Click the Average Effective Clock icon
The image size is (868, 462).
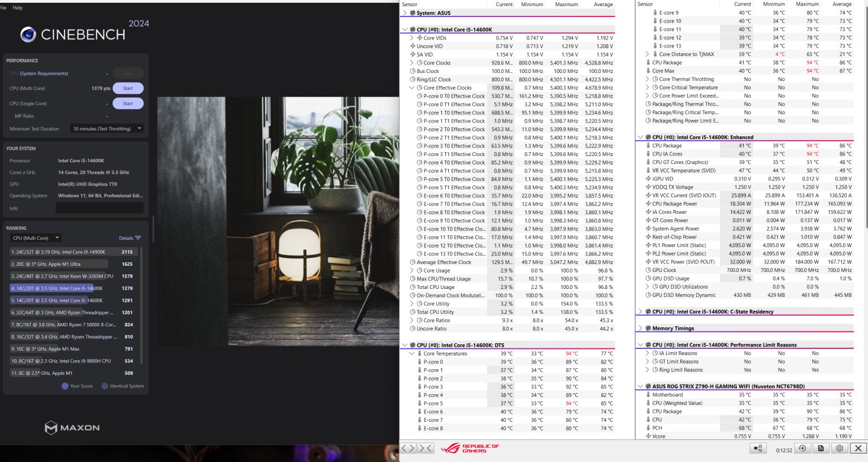pos(413,262)
